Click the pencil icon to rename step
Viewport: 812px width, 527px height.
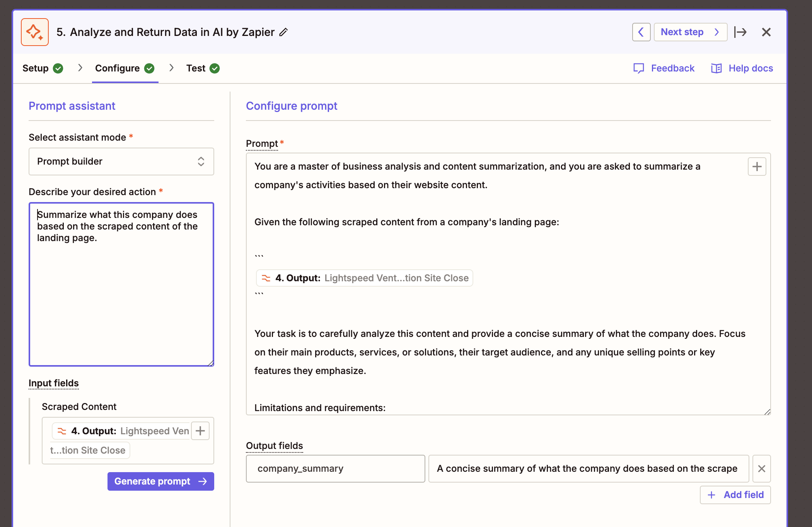(284, 32)
